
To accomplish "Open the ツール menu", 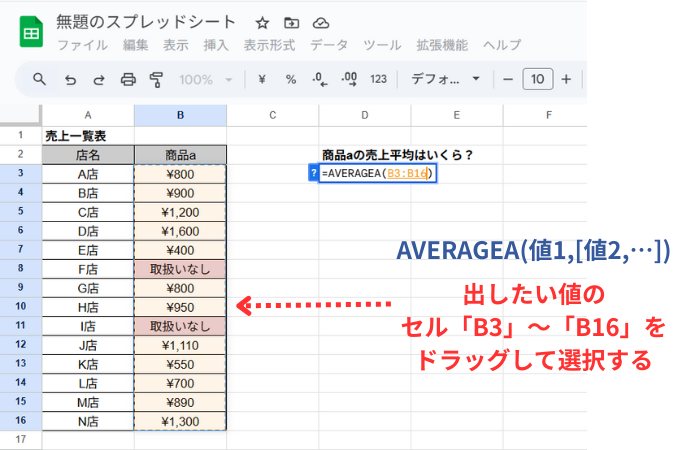I will (382, 45).
